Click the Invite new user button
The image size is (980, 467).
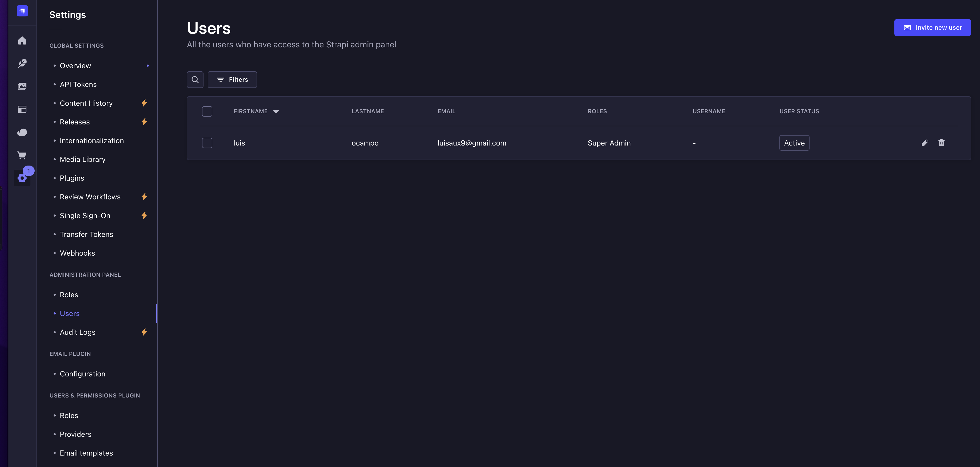(x=932, y=27)
